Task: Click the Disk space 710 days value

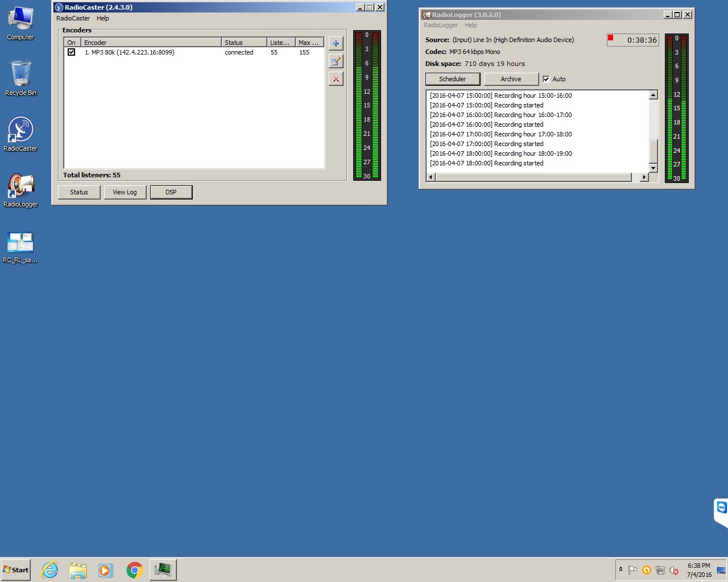Action: 495,64
